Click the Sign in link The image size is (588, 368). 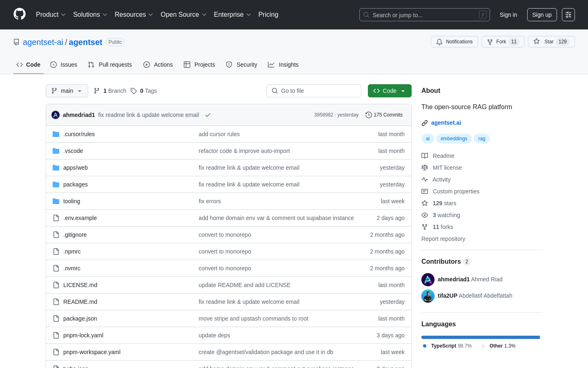click(x=508, y=15)
